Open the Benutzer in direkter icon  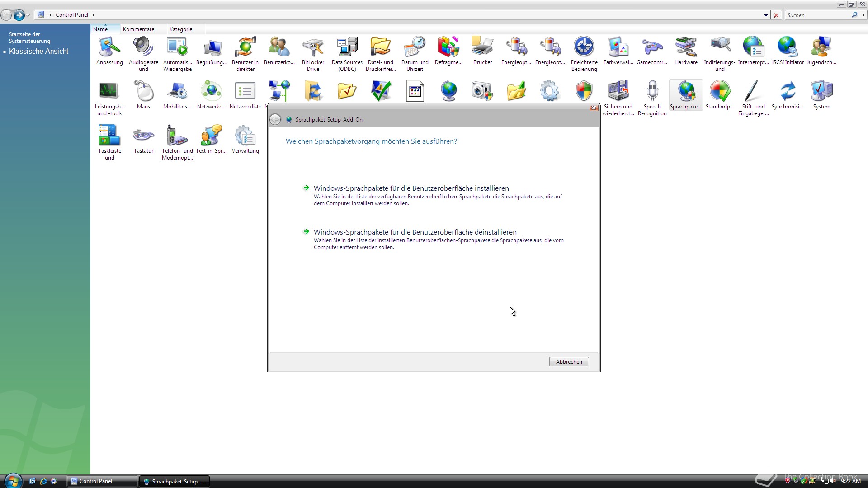(245, 54)
